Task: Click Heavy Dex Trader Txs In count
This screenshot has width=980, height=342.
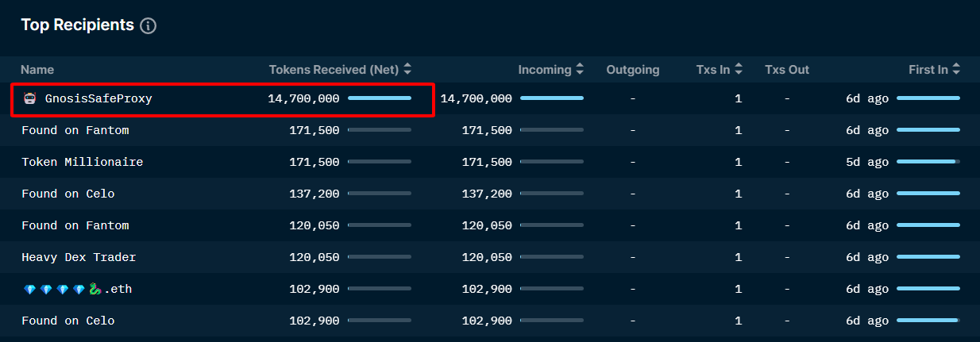Action: (739, 257)
